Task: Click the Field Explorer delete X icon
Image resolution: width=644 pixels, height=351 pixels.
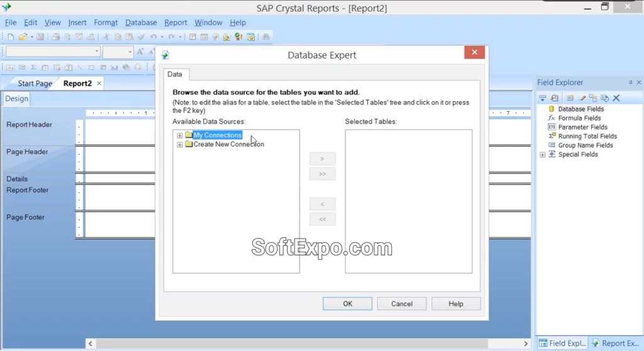Action: point(616,98)
